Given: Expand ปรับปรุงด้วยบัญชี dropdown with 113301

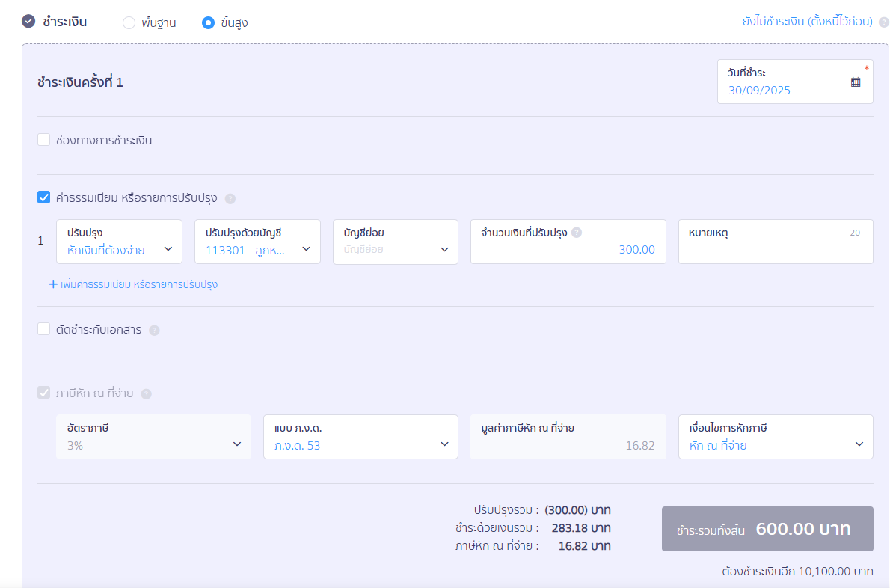Looking at the screenshot, I should tap(257, 242).
